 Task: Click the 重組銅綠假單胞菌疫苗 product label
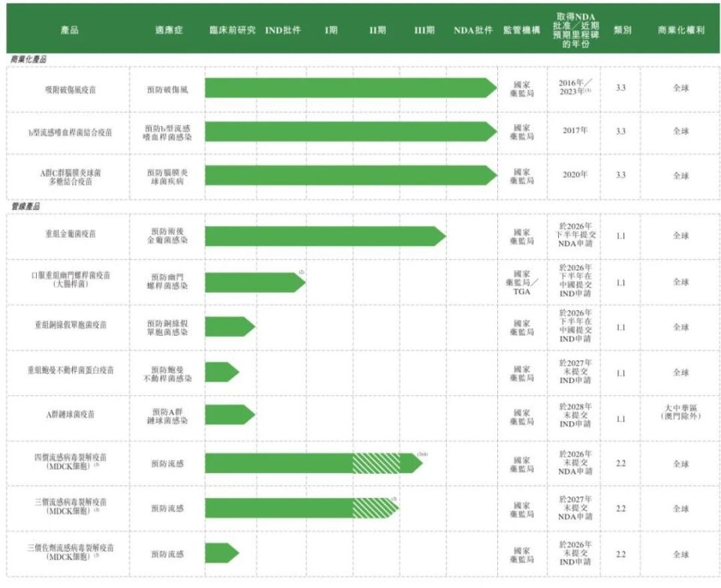point(70,326)
